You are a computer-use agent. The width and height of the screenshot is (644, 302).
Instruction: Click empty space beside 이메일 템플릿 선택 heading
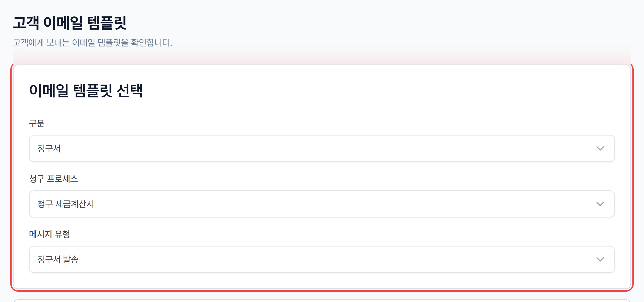pyautogui.click(x=375, y=90)
